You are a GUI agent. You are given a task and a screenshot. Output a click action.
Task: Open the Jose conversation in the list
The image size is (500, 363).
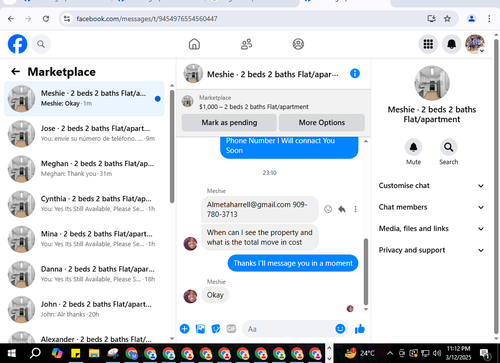tap(84, 134)
